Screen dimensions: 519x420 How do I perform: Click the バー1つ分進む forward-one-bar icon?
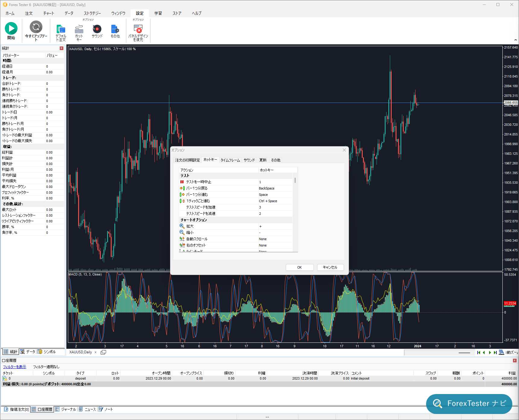click(x=182, y=195)
